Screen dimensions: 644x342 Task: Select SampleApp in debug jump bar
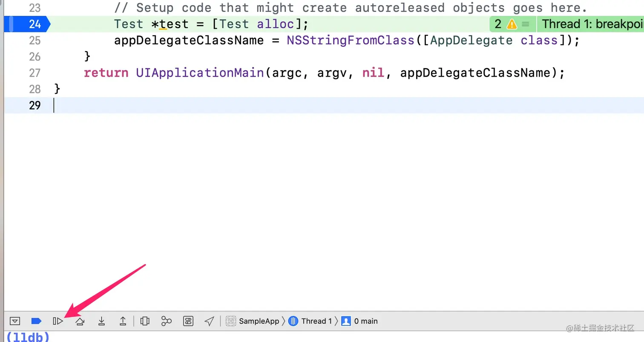coord(252,321)
